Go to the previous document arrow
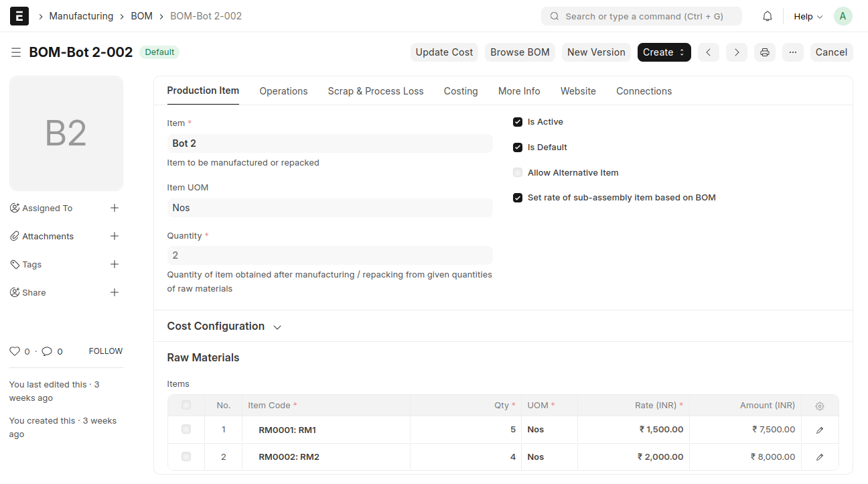The width and height of the screenshot is (868, 484). tap(709, 52)
